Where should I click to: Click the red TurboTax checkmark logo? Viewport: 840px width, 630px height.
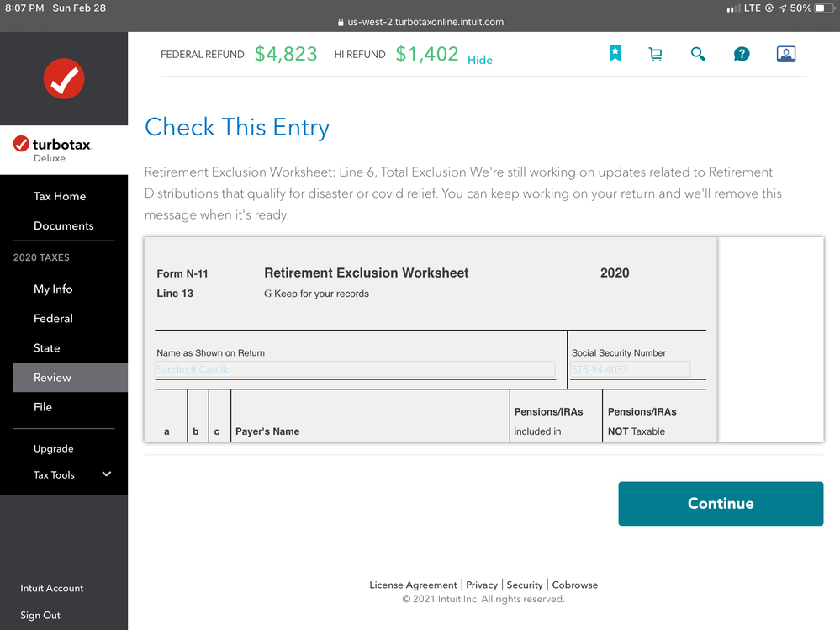[64, 79]
